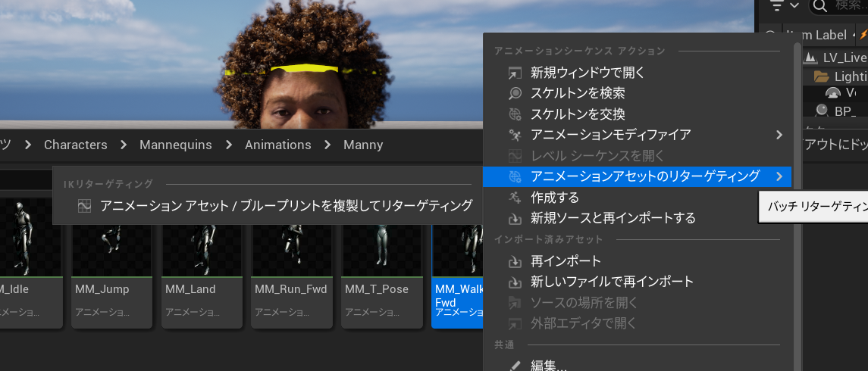Choose 新しいファイルで再インポート from the menu

(x=612, y=282)
